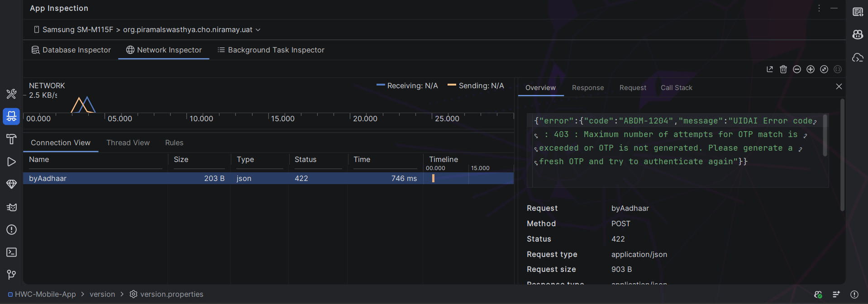Click the details panel vertical scrollbar
The width and height of the screenshot is (868, 304).
point(842,155)
